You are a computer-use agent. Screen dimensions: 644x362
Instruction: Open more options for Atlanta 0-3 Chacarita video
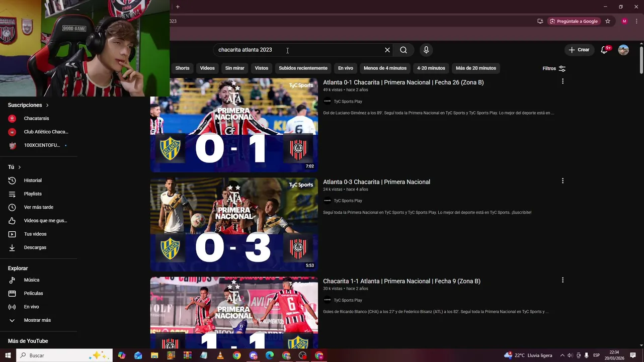point(562,181)
